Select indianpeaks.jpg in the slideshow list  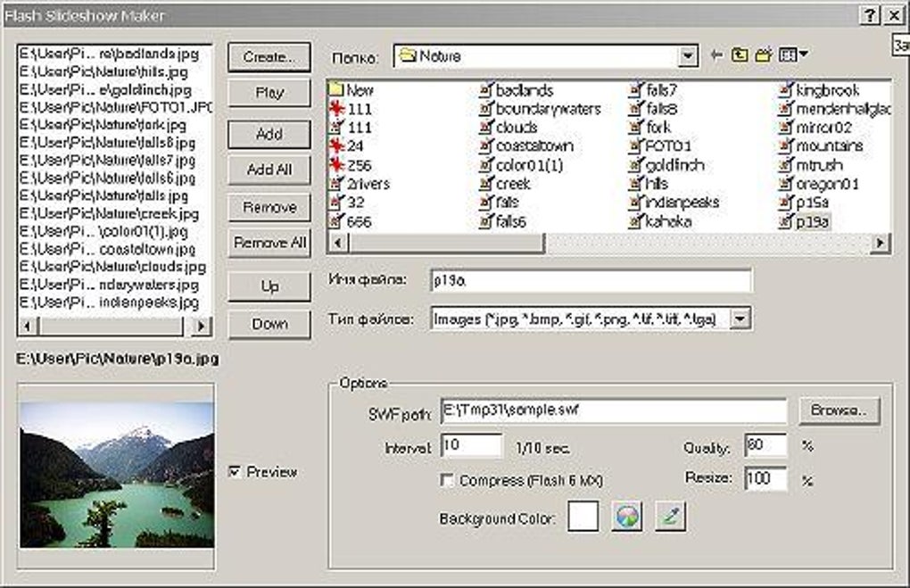[109, 302]
